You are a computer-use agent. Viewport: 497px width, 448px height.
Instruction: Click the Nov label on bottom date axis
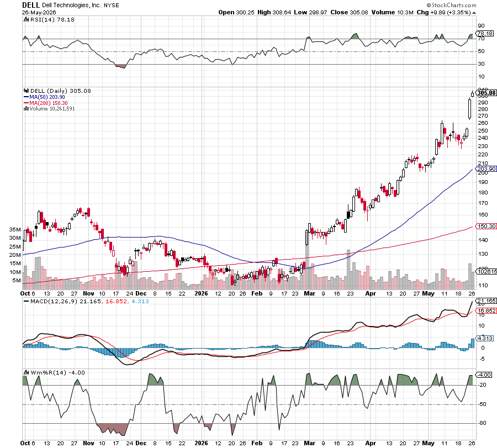88,443
